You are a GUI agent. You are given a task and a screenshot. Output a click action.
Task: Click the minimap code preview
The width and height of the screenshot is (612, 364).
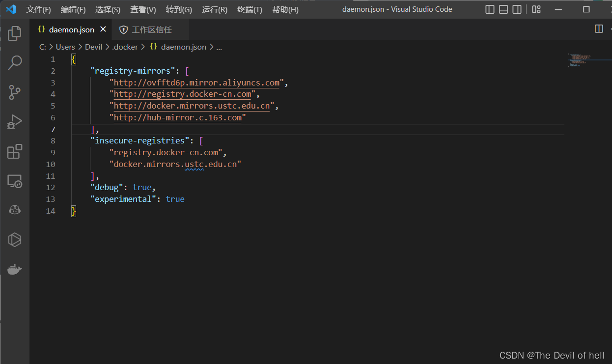580,60
